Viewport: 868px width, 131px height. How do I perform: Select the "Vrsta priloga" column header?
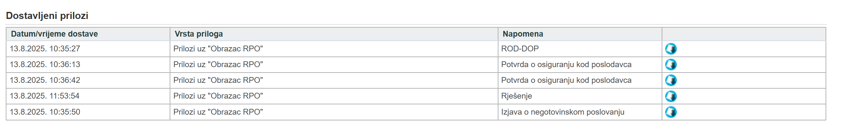coord(199,34)
